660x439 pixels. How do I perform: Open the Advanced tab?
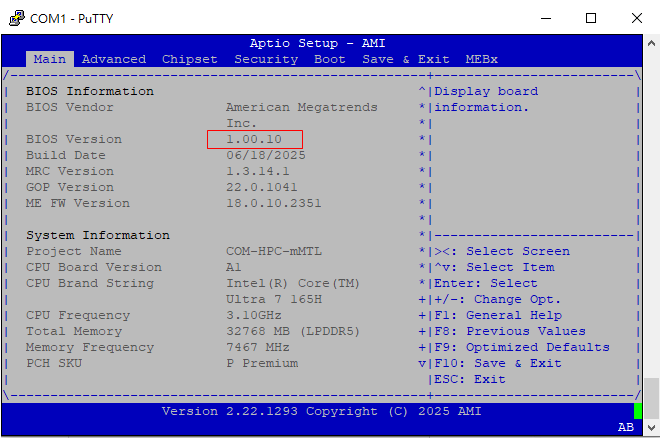(x=114, y=59)
